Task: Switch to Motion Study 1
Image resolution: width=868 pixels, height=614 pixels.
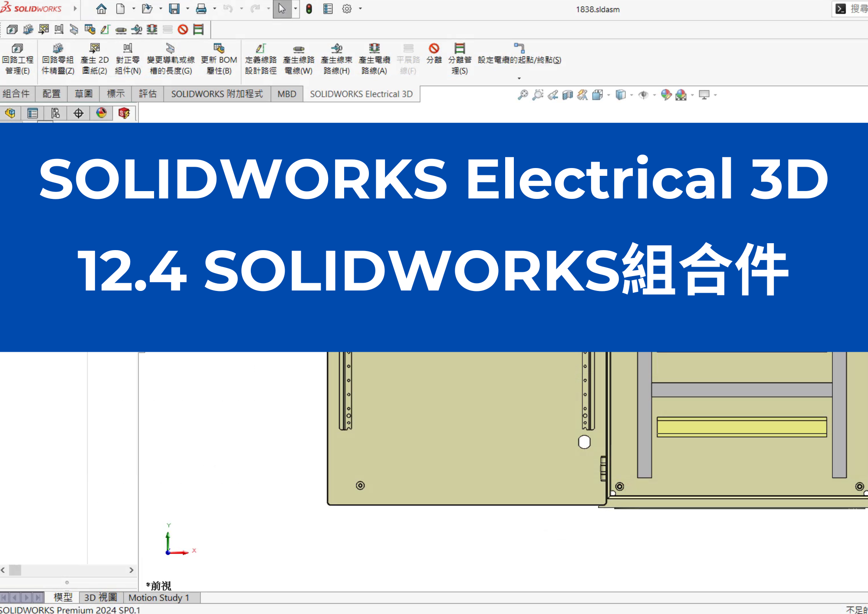Action: (159, 597)
